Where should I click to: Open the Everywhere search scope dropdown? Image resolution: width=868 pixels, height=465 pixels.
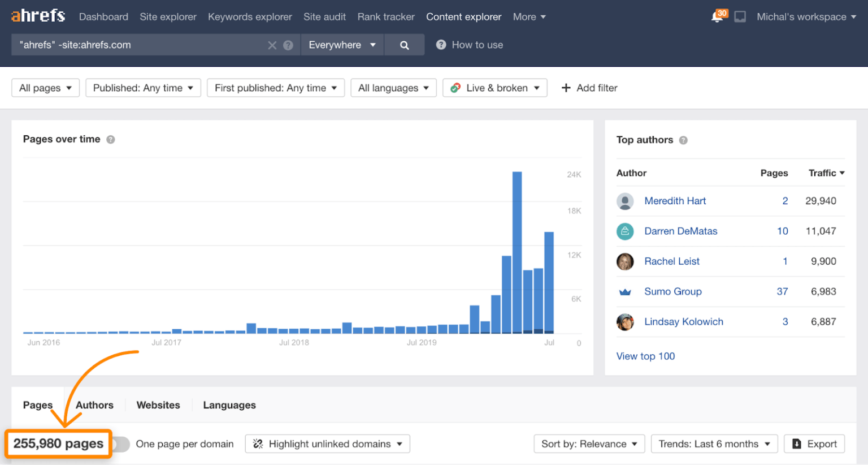point(342,45)
